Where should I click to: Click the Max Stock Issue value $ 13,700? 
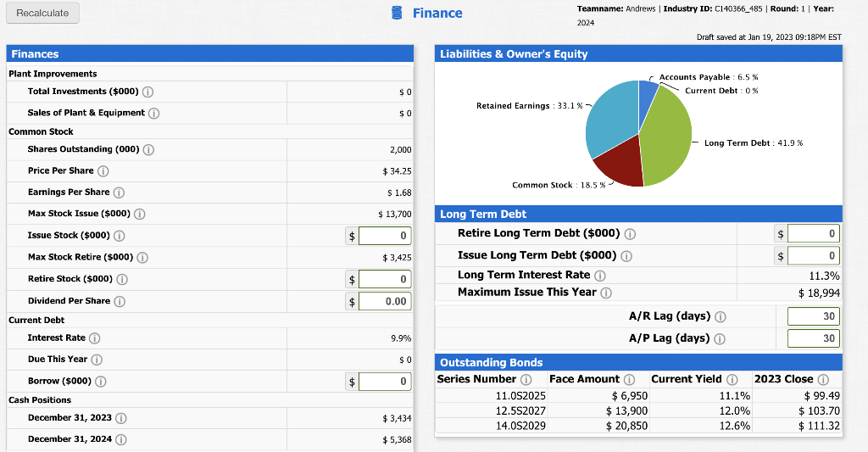click(x=395, y=214)
